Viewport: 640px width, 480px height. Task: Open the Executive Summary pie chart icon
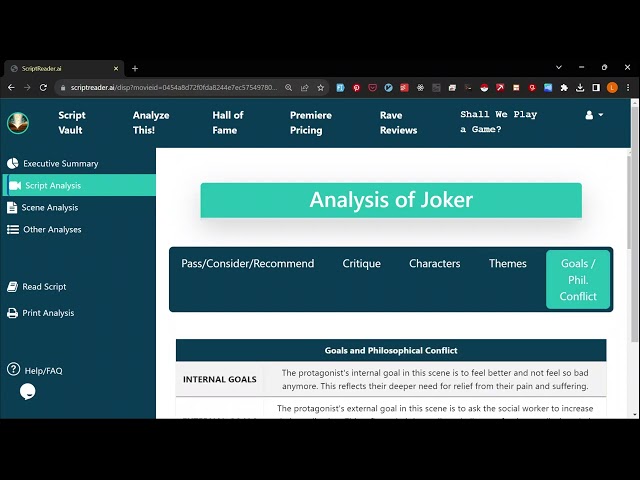click(13, 163)
